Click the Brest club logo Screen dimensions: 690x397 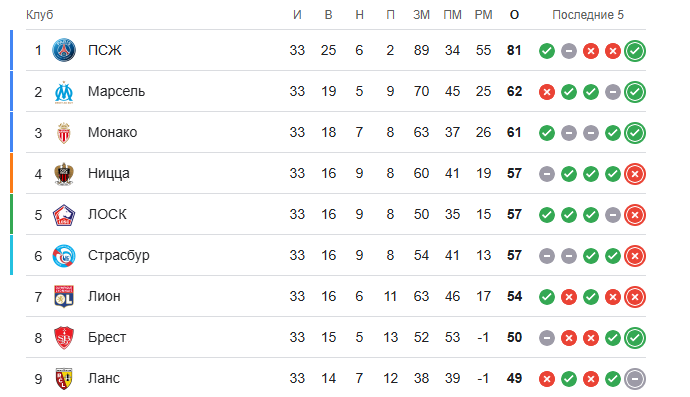[64, 338]
